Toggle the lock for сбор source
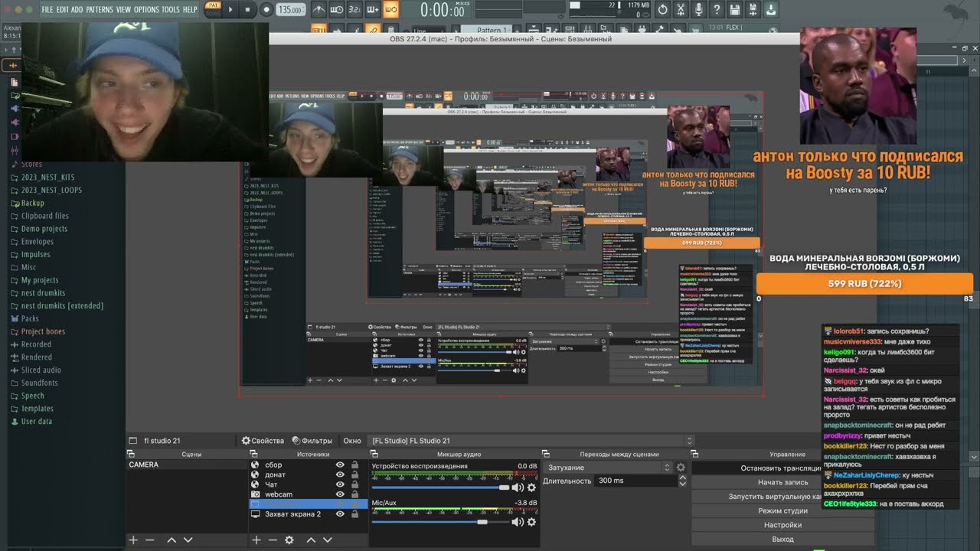Screen dimensions: 980x551 pos(354,465)
